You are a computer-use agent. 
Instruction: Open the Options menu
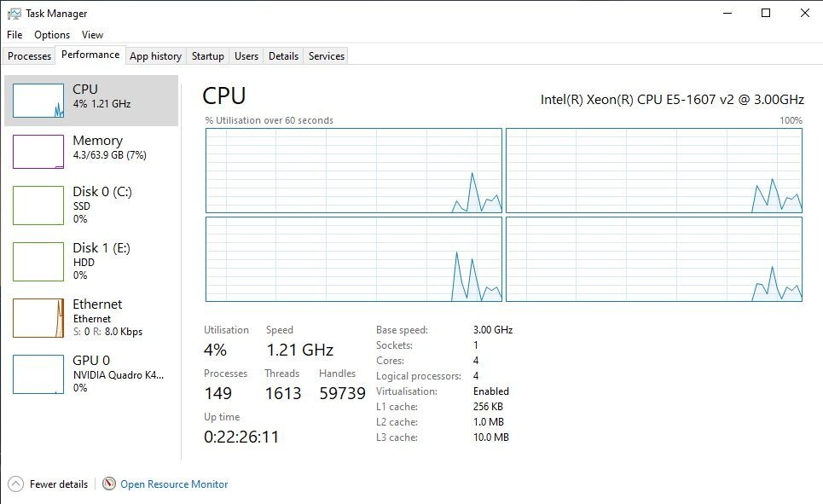[52, 35]
